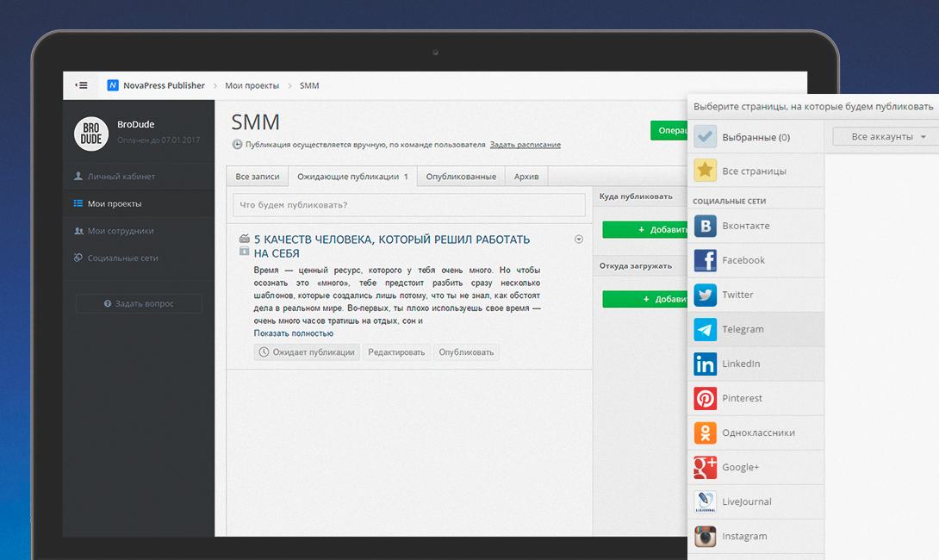The height and width of the screenshot is (560, 939).
Task: Select Все страницы with star icon
Action: click(756, 171)
